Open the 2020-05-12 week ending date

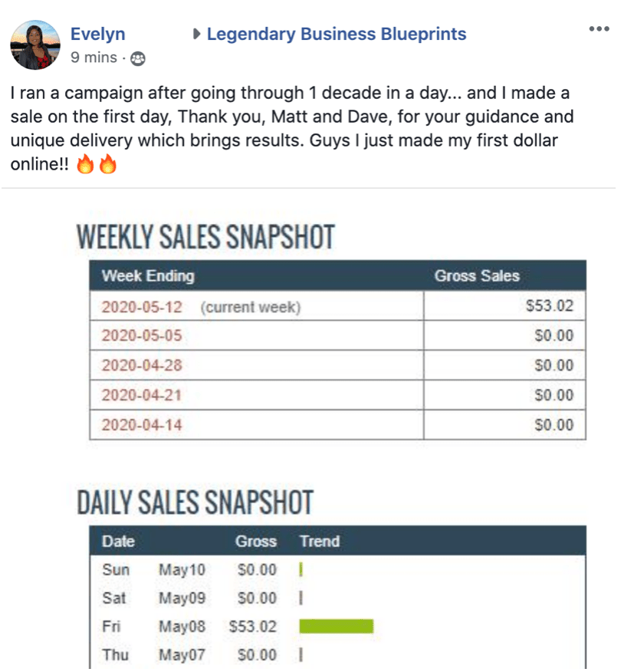click(142, 307)
